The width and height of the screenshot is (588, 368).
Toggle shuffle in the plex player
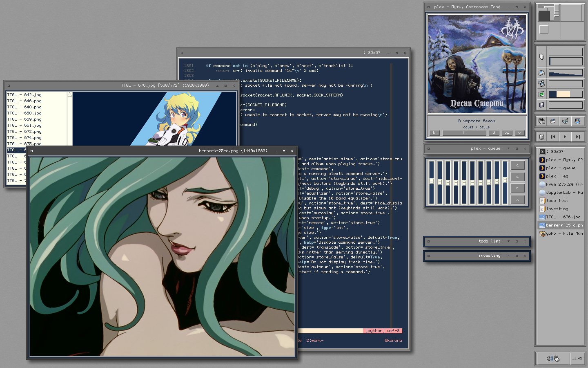tap(507, 133)
